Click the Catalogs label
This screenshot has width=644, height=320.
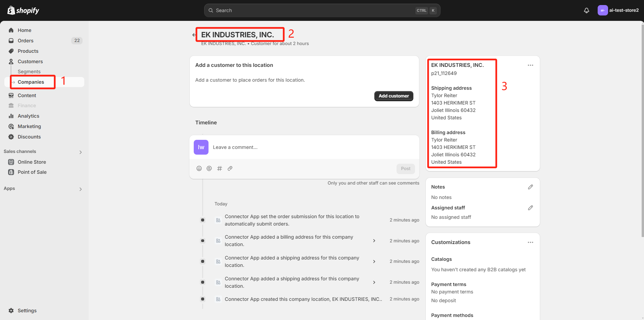coord(442,259)
